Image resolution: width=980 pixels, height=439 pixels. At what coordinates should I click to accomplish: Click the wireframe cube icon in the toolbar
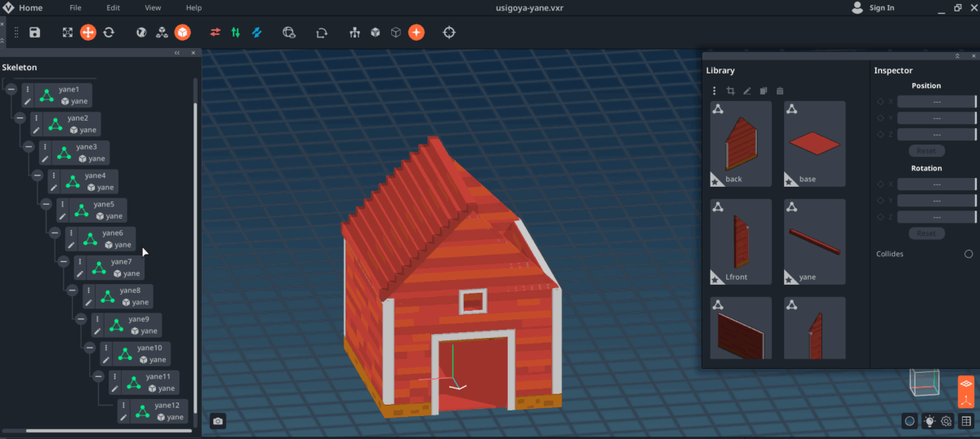pos(395,33)
